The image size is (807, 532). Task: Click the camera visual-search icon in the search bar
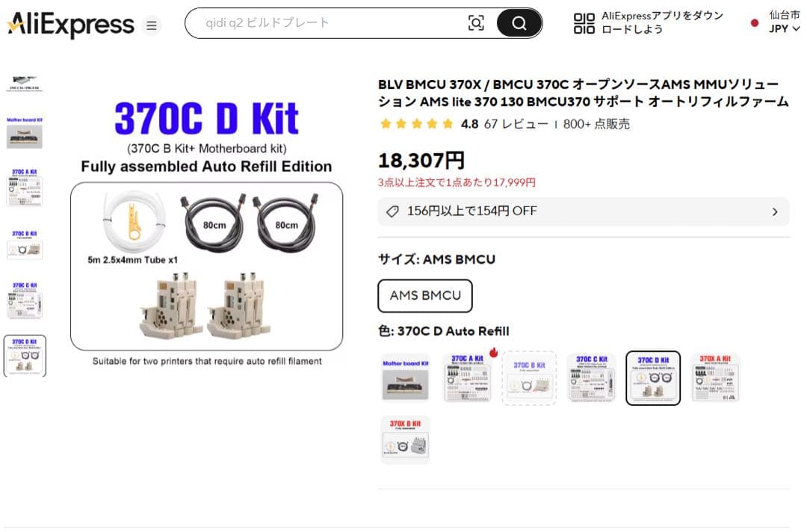click(x=476, y=23)
